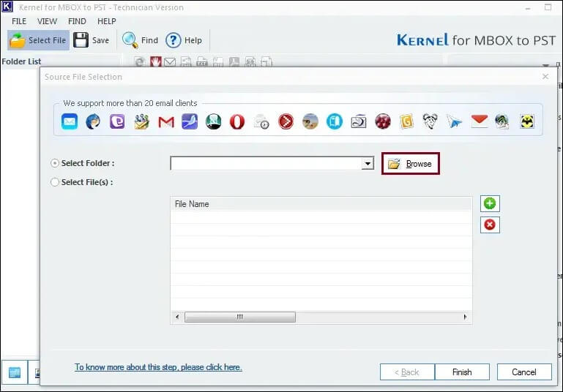
Task: Click the Find toolbar button
Action: tap(141, 40)
